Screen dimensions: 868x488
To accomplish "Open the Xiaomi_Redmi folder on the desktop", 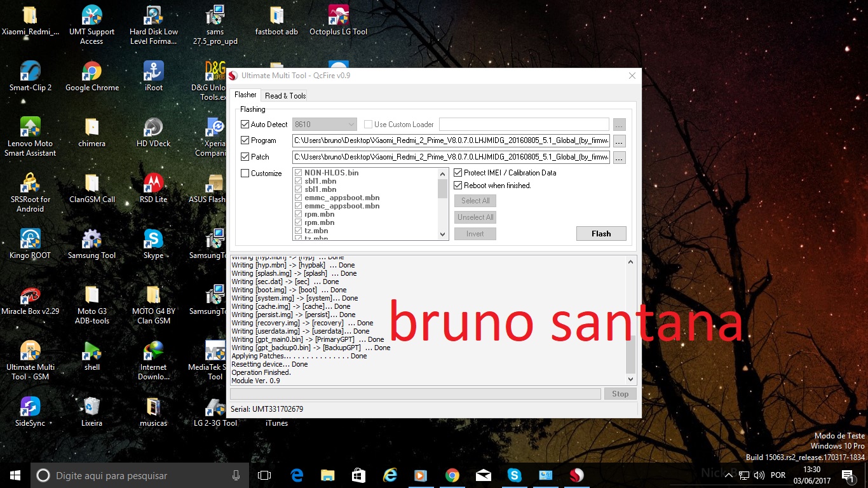I will [31, 20].
